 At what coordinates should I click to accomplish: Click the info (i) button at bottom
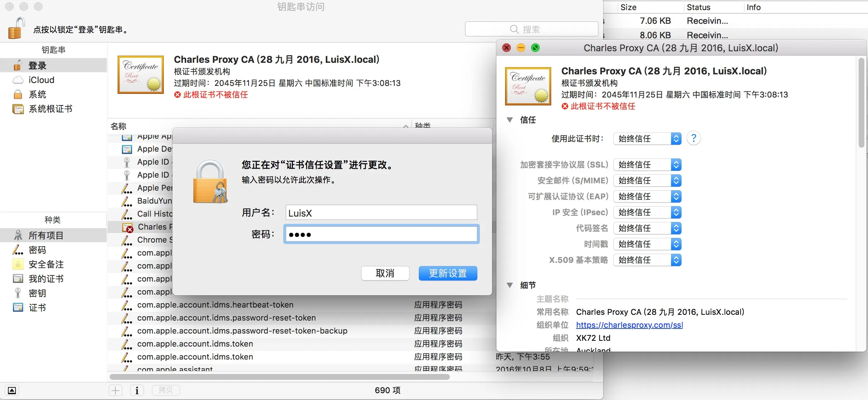tap(137, 390)
